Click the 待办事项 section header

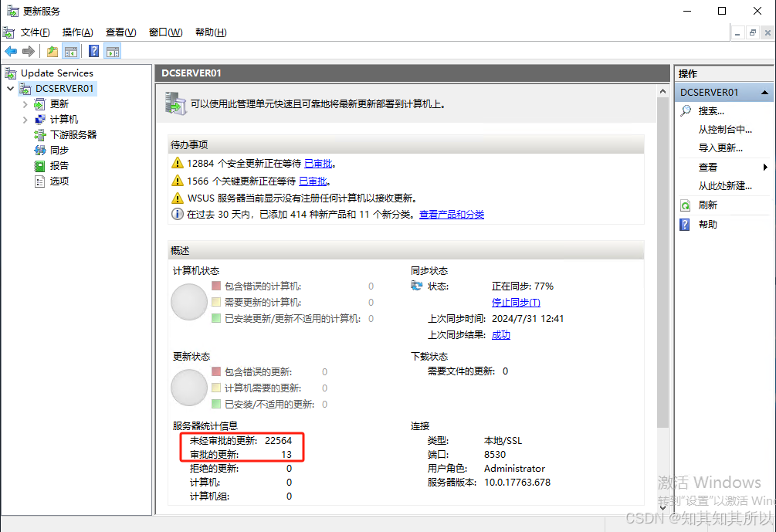tap(406, 145)
